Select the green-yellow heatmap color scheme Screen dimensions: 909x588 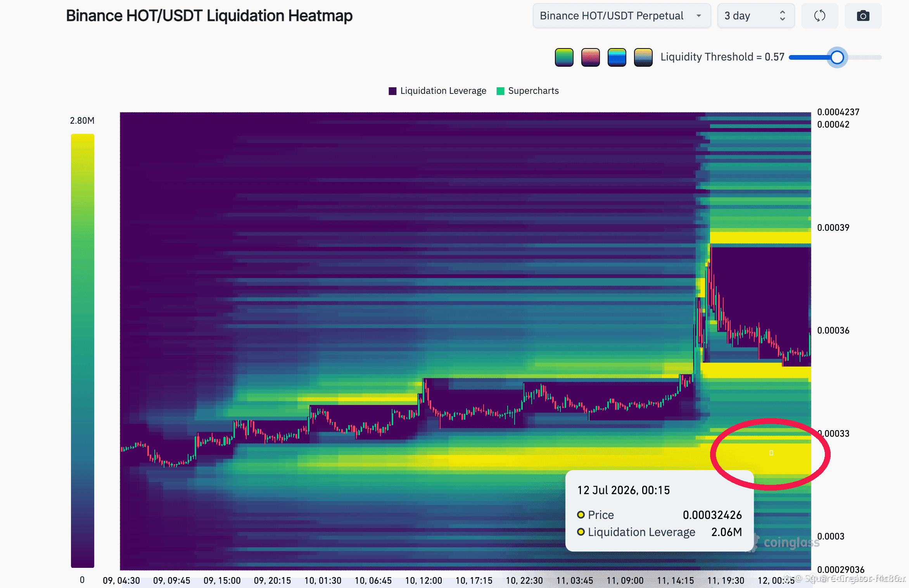(x=564, y=57)
